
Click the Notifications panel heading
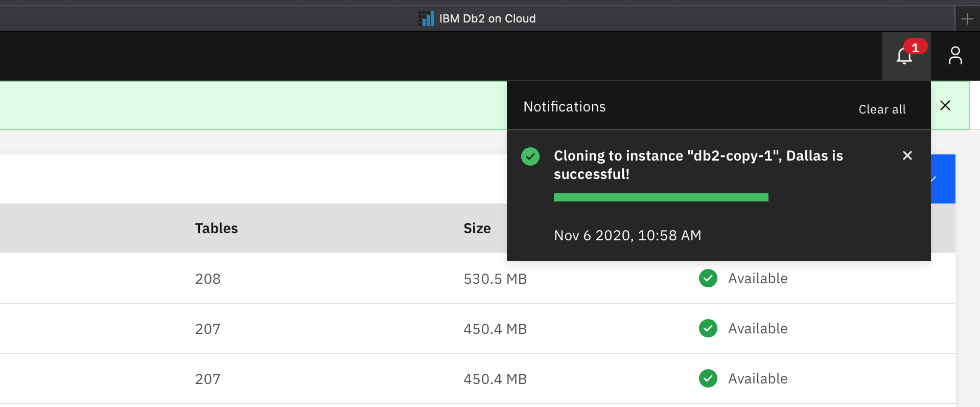pyautogui.click(x=564, y=106)
